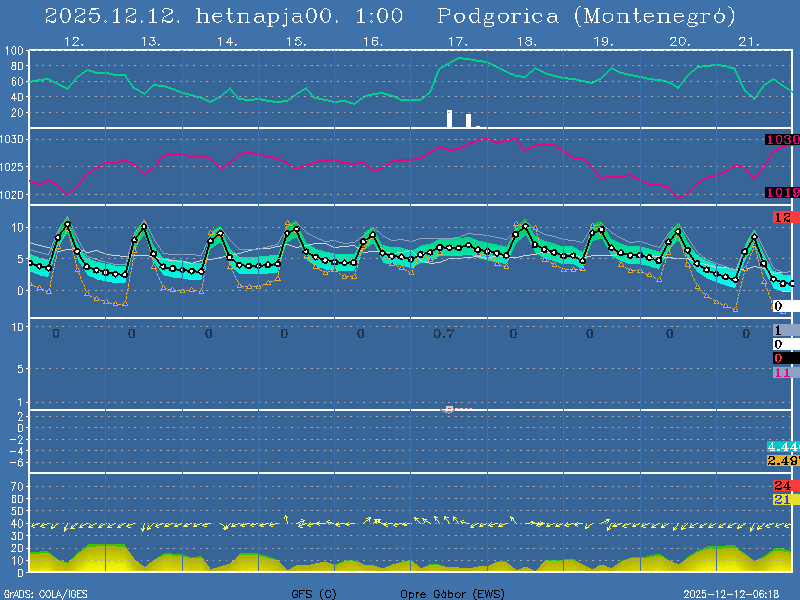This screenshot has height=600, width=800.
Task: Select day 12 on the date axis
Action: click(x=72, y=42)
